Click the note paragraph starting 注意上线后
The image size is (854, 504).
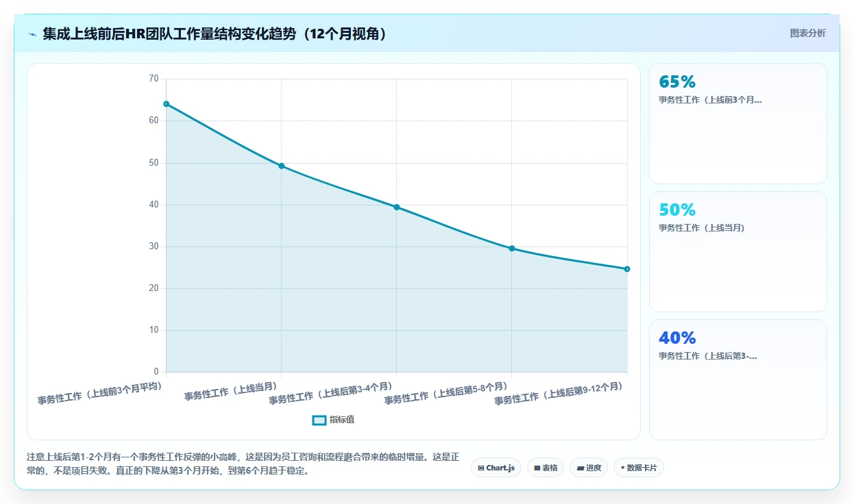(243, 464)
